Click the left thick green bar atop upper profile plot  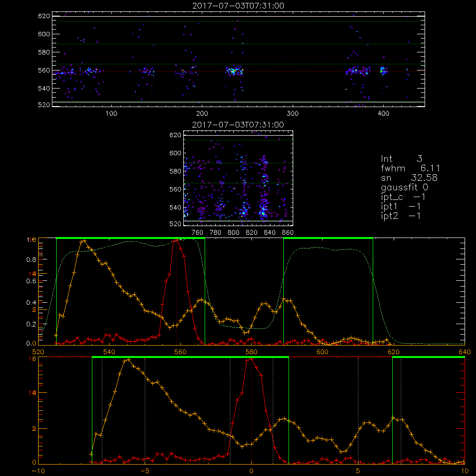pyautogui.click(x=130, y=238)
